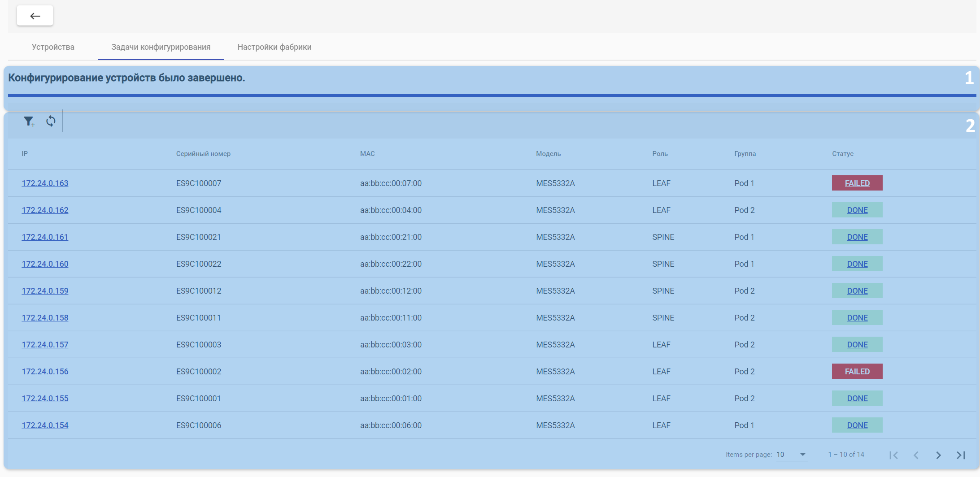This screenshot has width=980, height=477.
Task: Go back using the left arrow button
Action: (x=35, y=16)
